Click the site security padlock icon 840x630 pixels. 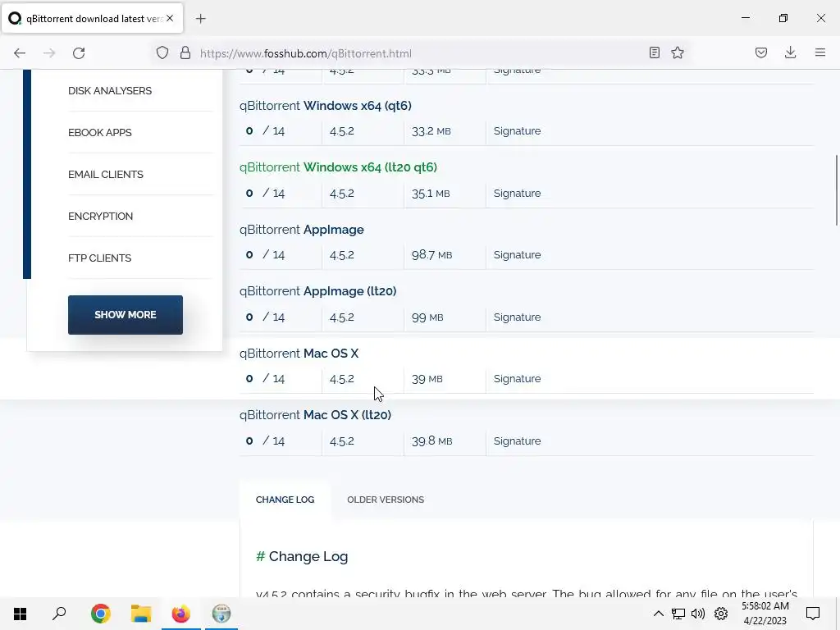pyautogui.click(x=185, y=53)
